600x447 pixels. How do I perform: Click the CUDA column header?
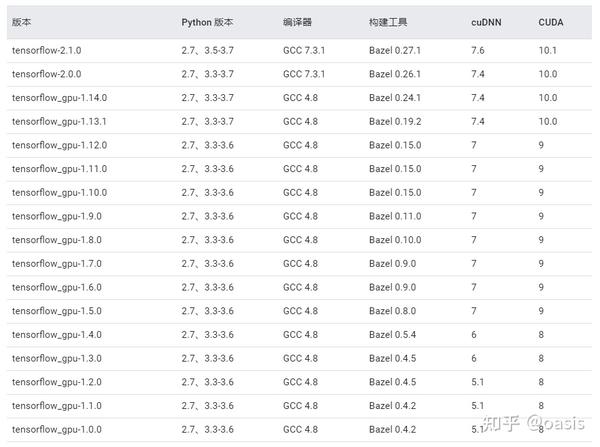pos(551,23)
